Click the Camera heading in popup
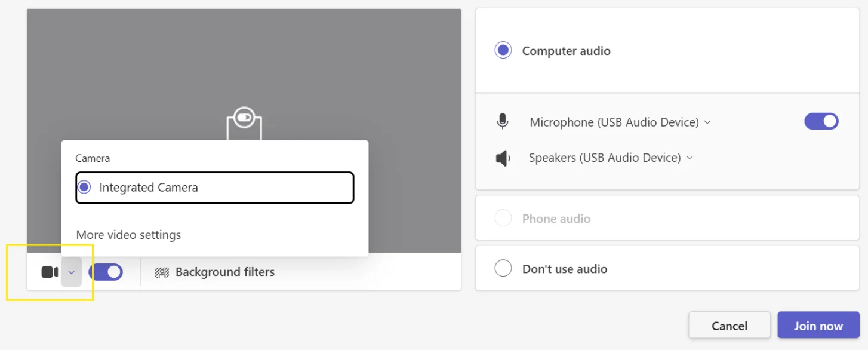Image resolution: width=868 pixels, height=350 pixels. [x=93, y=158]
